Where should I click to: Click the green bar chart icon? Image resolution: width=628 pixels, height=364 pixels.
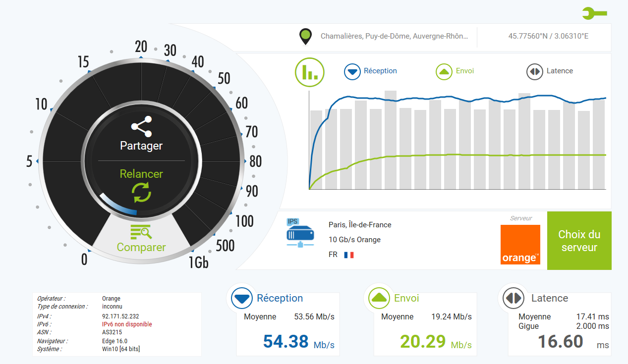click(309, 72)
